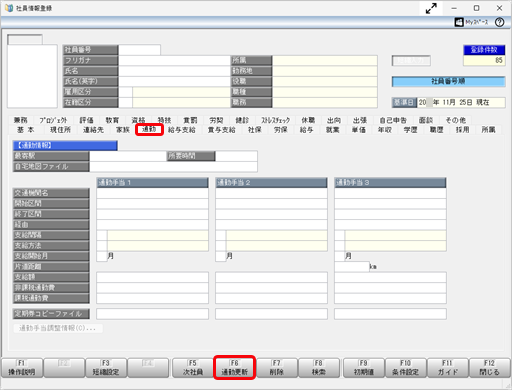Click the 社員番号 input field

coord(139,50)
